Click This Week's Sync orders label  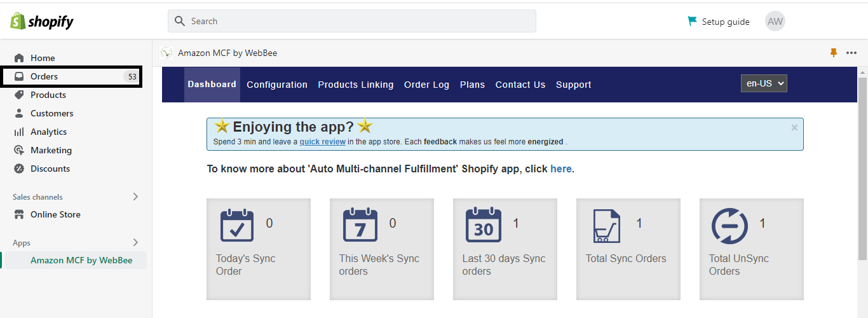pyautogui.click(x=379, y=265)
